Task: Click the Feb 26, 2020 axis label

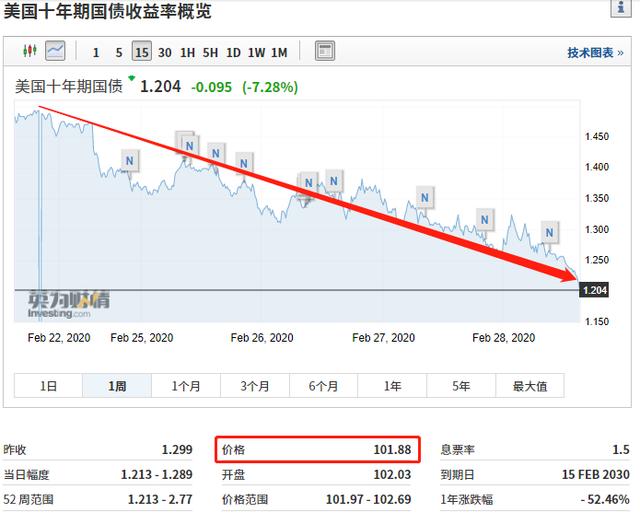Action: click(x=262, y=338)
